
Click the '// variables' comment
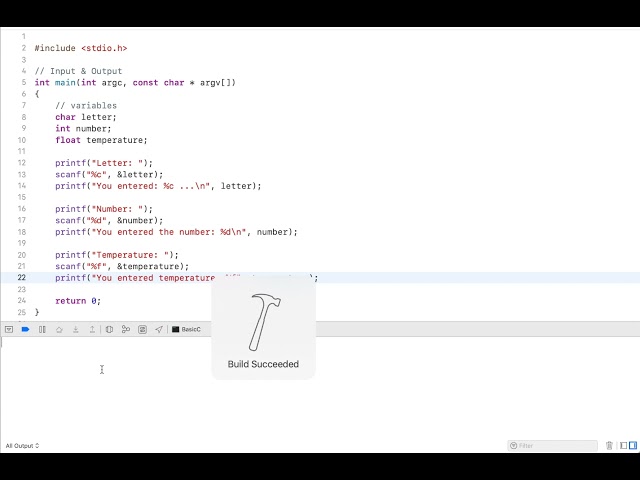[86, 106]
